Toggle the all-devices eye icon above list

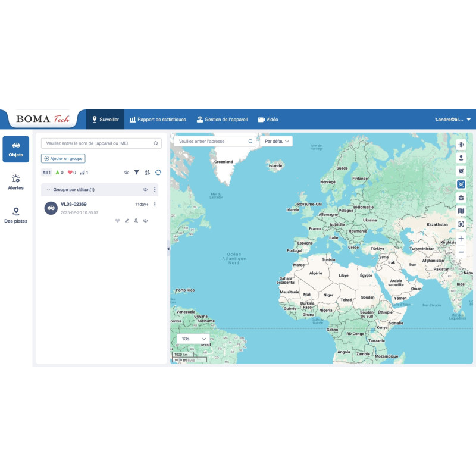[126, 173]
